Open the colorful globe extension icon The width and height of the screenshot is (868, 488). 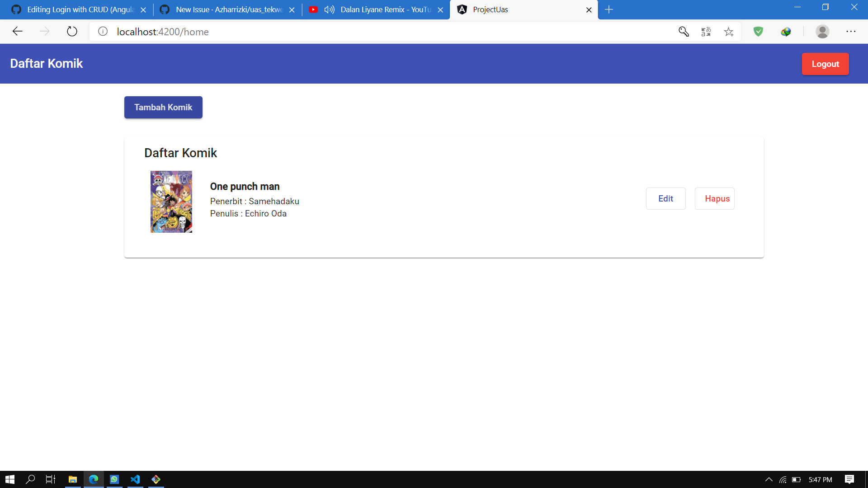tap(786, 32)
